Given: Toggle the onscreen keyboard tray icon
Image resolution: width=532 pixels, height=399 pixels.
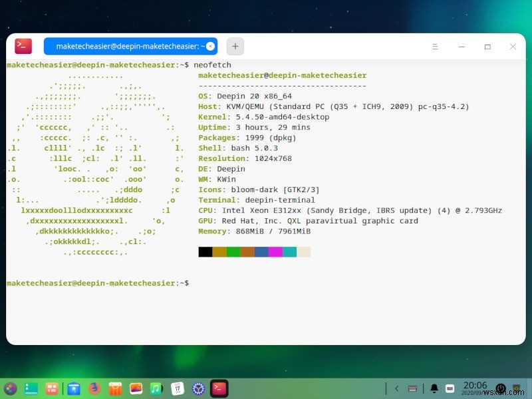Looking at the screenshot, I should coord(414,388).
